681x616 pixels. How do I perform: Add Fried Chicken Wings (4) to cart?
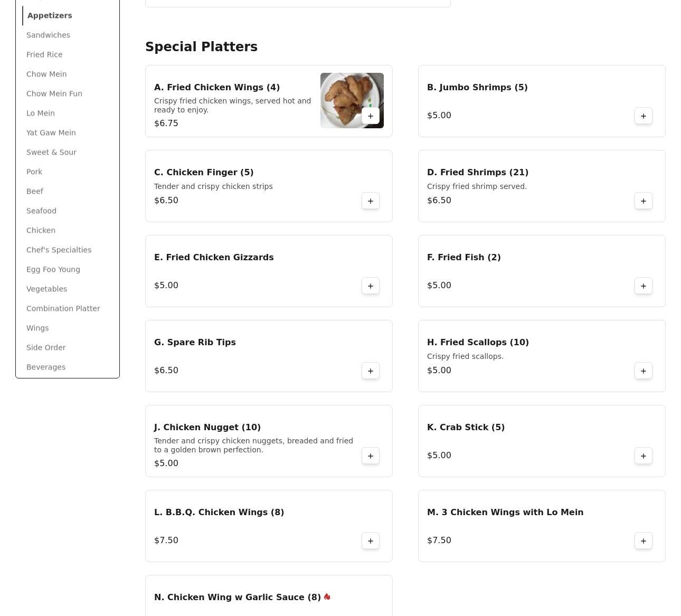pos(370,116)
